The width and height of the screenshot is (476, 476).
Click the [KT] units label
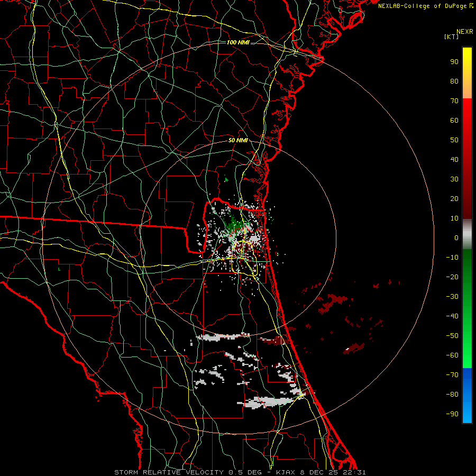451,36
